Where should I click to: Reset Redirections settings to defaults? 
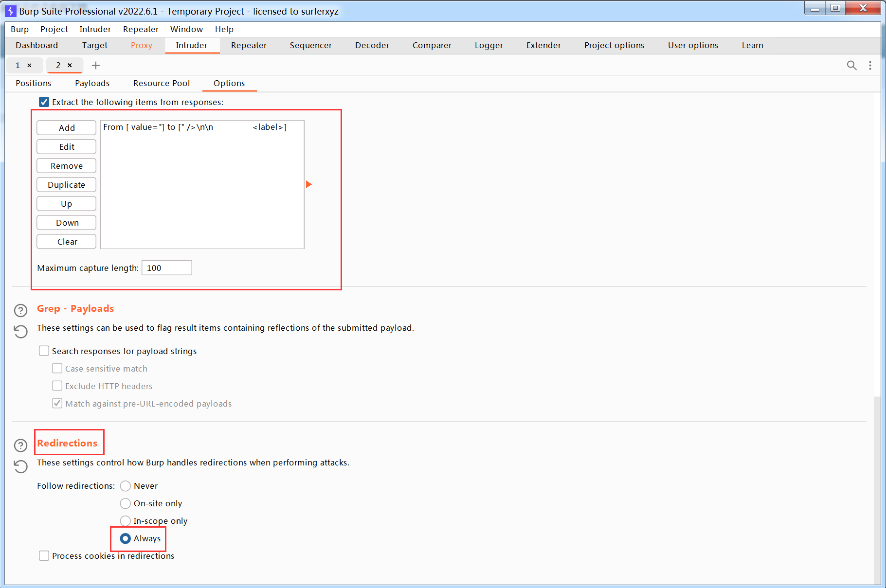pyautogui.click(x=20, y=466)
